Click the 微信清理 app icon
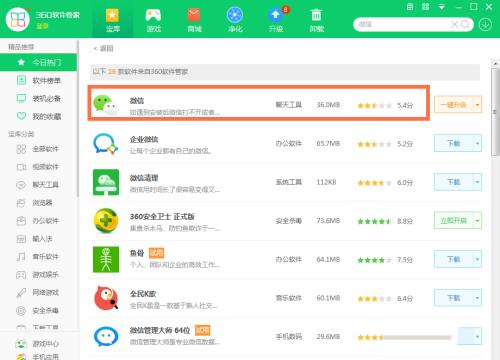Viewport: 500px width, 360px height. [x=106, y=182]
